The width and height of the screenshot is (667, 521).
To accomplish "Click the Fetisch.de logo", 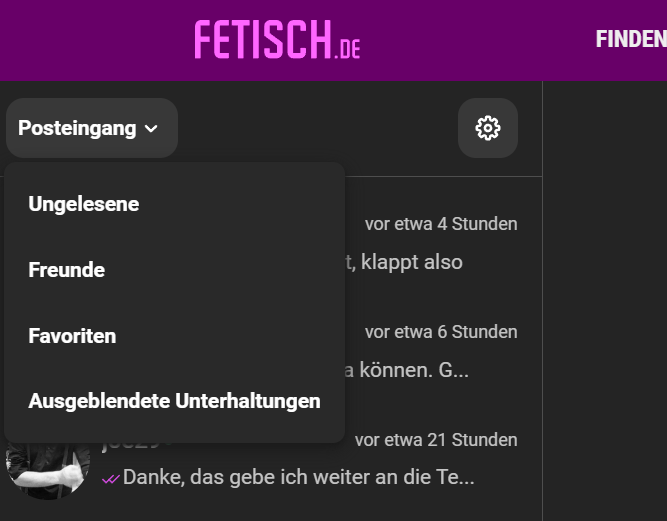I will [x=277, y=40].
